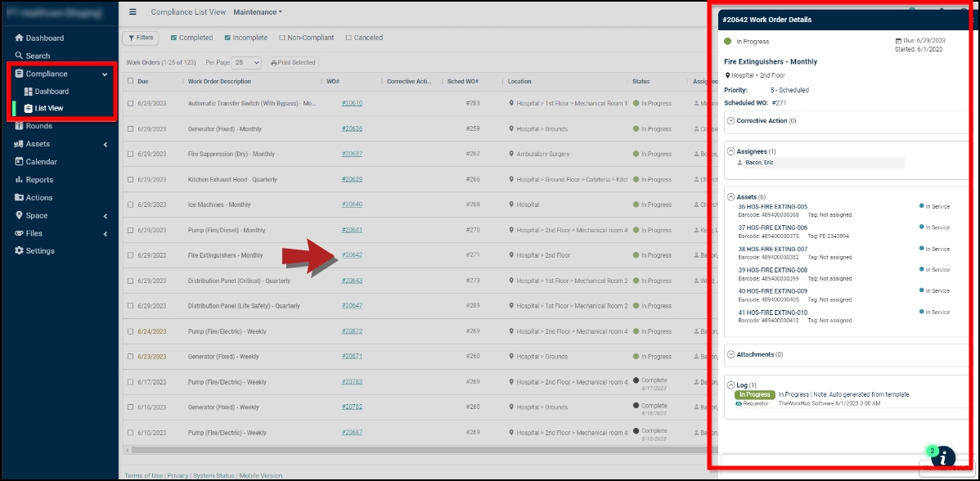Open the Maintenance dropdown menu
Image resolution: width=980 pixels, height=481 pixels.
point(258,12)
